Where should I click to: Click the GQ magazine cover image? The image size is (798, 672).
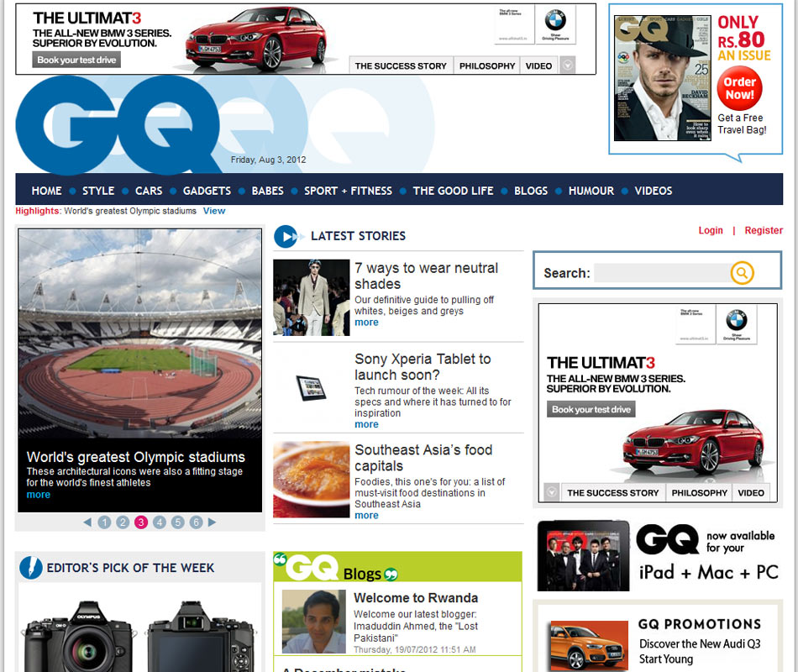(x=662, y=78)
